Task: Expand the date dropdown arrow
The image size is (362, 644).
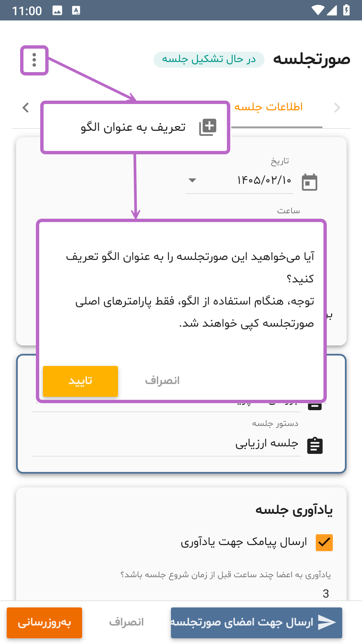Action: (192, 180)
